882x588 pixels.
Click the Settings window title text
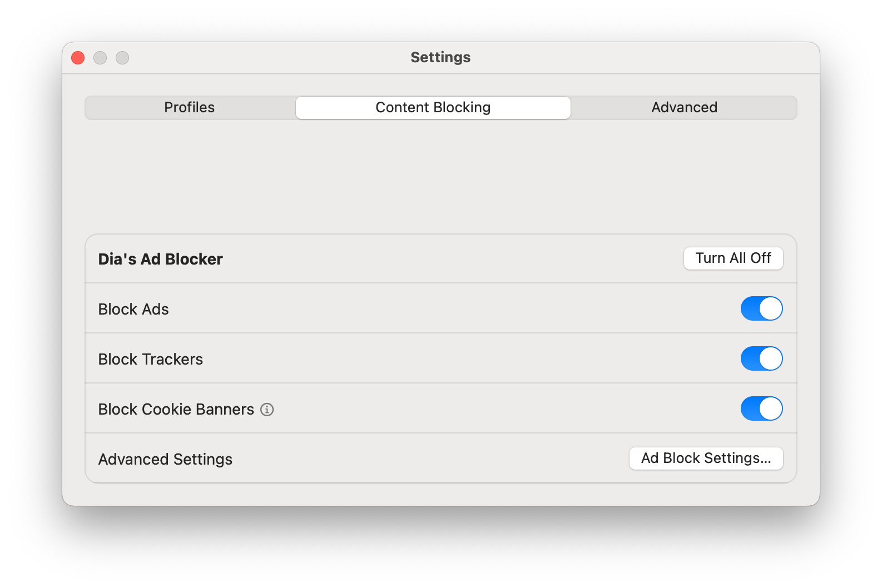(440, 57)
